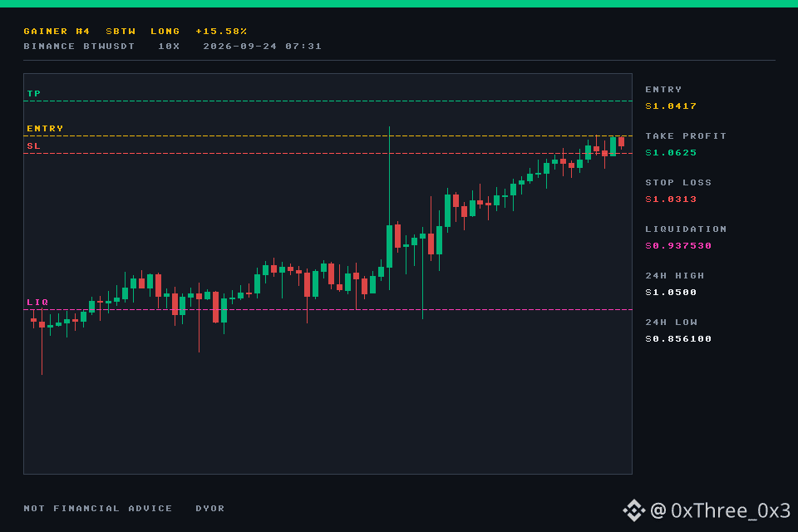
Task: Click the liquidation price $0.937530
Action: coord(678,246)
